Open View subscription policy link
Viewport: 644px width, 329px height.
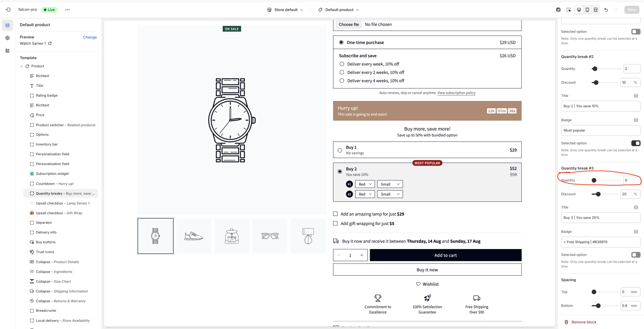(x=456, y=93)
